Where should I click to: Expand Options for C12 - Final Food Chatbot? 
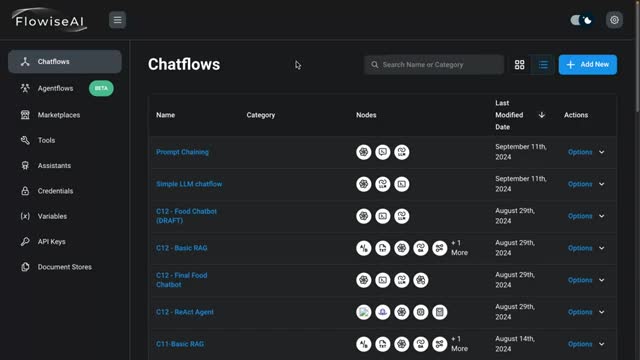586,280
